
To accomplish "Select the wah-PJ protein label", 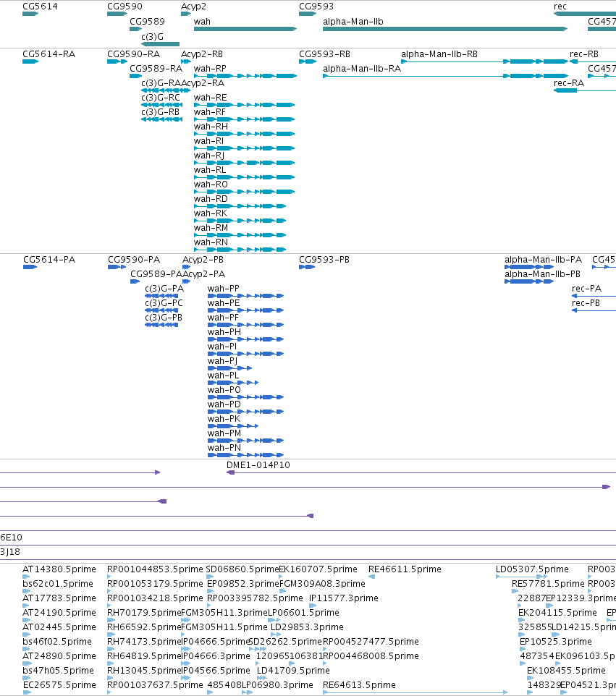I will pos(222,361).
